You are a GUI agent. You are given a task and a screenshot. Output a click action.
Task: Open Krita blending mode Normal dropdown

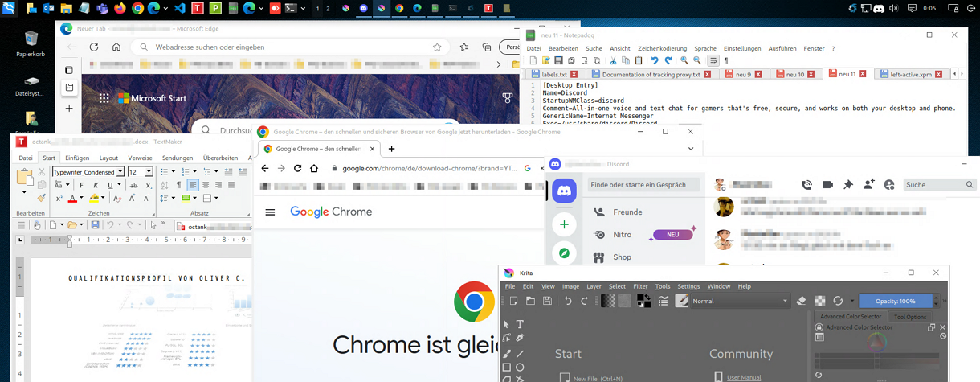741,301
